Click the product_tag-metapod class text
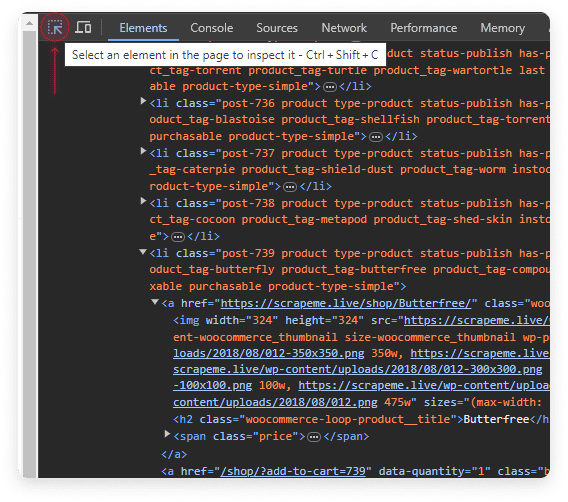The height and width of the screenshot is (502, 568). click(x=304, y=220)
